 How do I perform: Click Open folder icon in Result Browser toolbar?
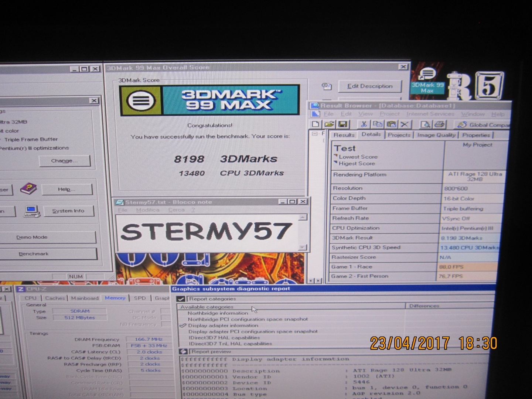tap(329, 124)
